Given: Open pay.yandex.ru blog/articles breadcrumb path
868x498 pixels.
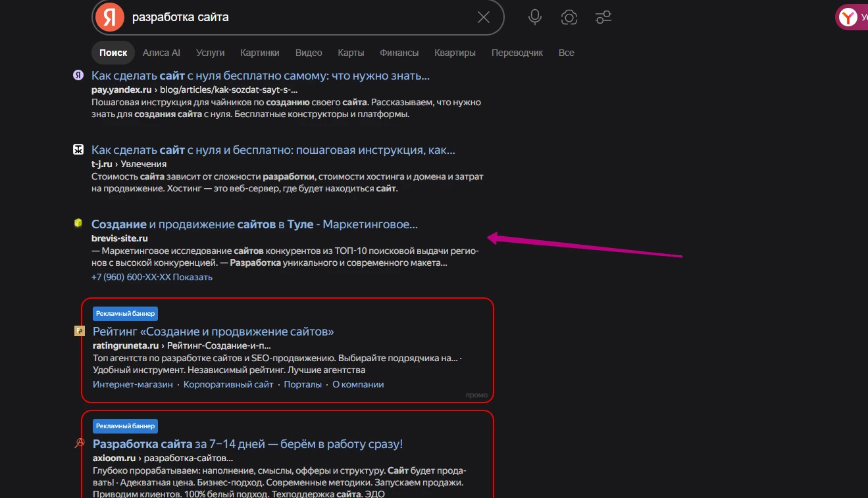Looking at the screenshot, I should pyautogui.click(x=229, y=89).
